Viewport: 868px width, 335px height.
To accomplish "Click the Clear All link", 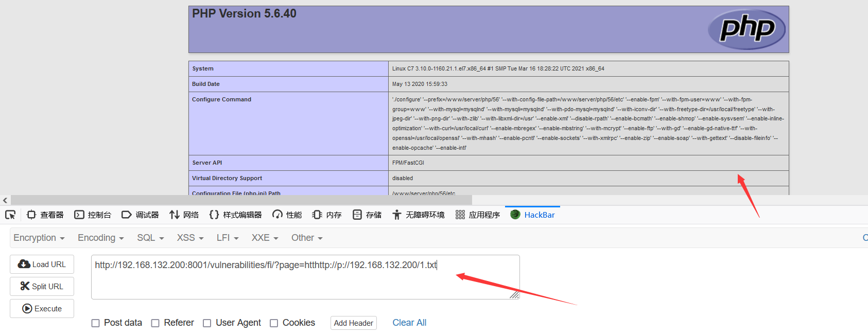I will point(409,323).
